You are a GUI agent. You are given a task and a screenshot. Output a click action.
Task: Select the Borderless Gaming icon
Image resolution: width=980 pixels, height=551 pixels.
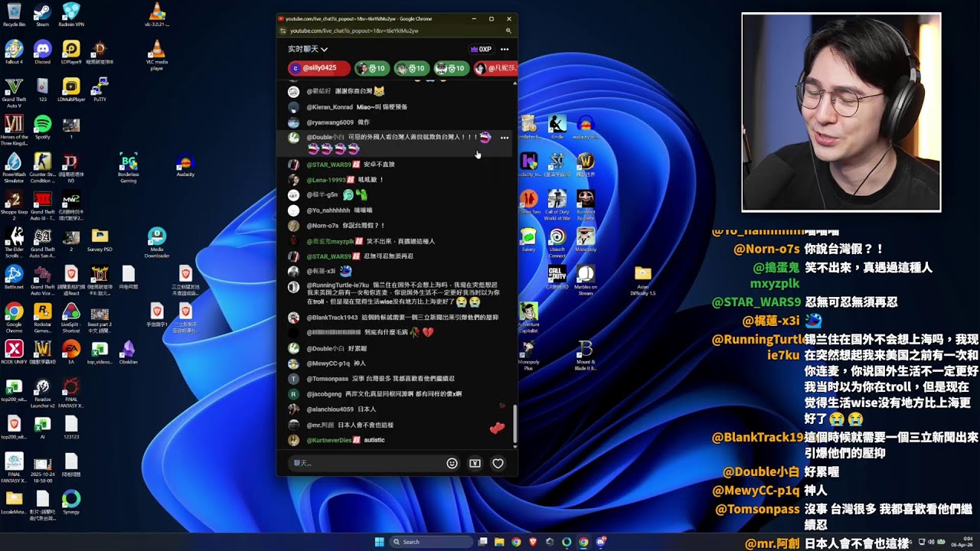[128, 168]
